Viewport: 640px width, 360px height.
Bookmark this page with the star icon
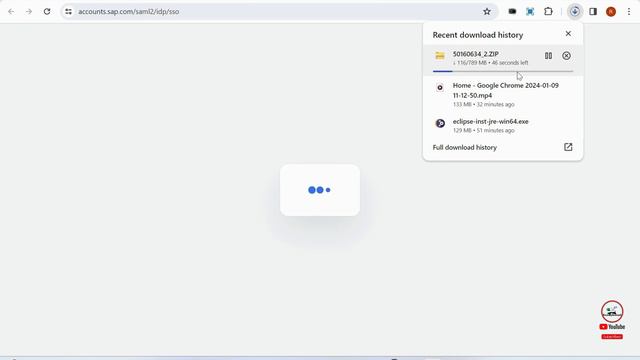(x=487, y=11)
